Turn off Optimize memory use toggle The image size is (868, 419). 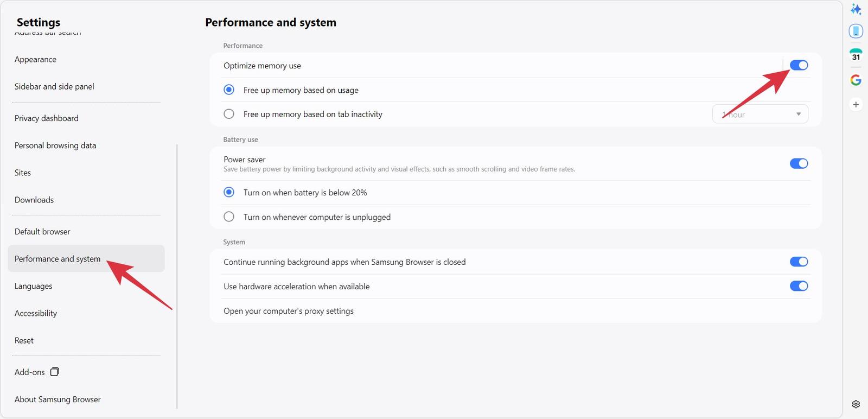tap(799, 65)
